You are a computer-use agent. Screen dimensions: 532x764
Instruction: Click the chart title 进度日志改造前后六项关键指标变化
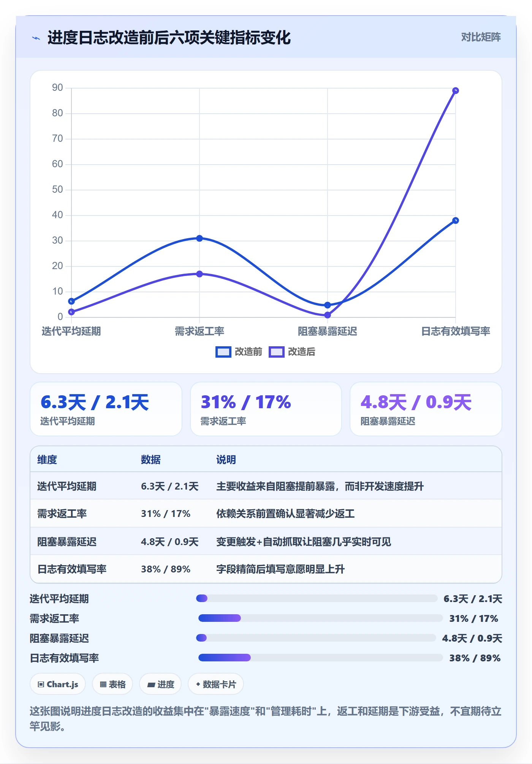pyautogui.click(x=169, y=38)
